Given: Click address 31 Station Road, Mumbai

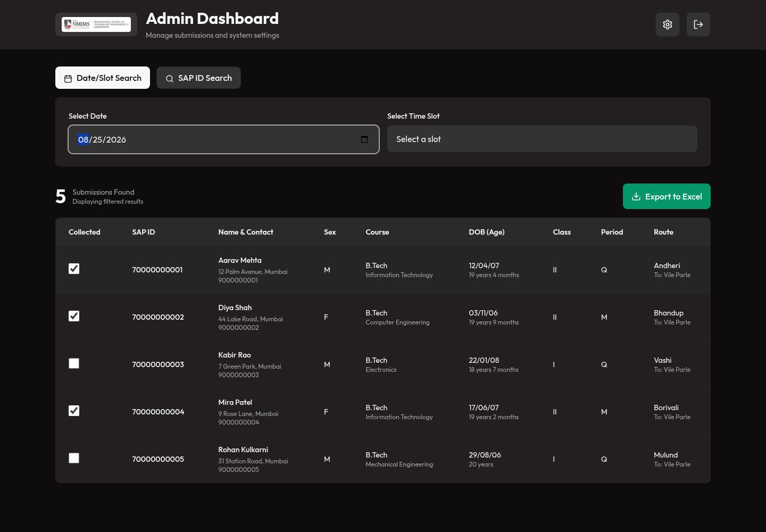Looking at the screenshot, I should [x=253, y=461].
